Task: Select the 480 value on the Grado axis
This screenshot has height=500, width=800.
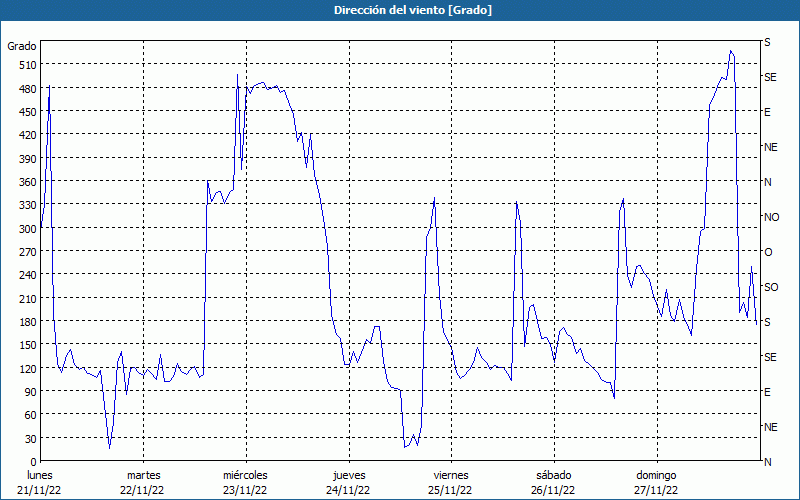Action: point(27,89)
